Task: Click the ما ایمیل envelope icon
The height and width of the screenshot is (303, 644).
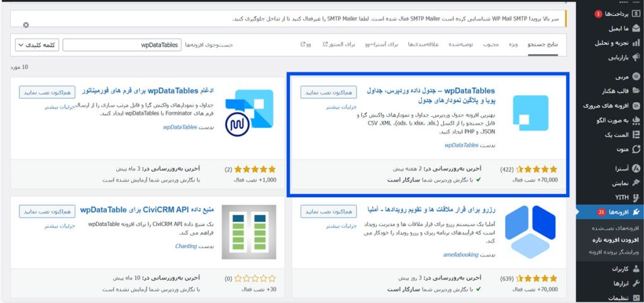Action: tap(636, 28)
